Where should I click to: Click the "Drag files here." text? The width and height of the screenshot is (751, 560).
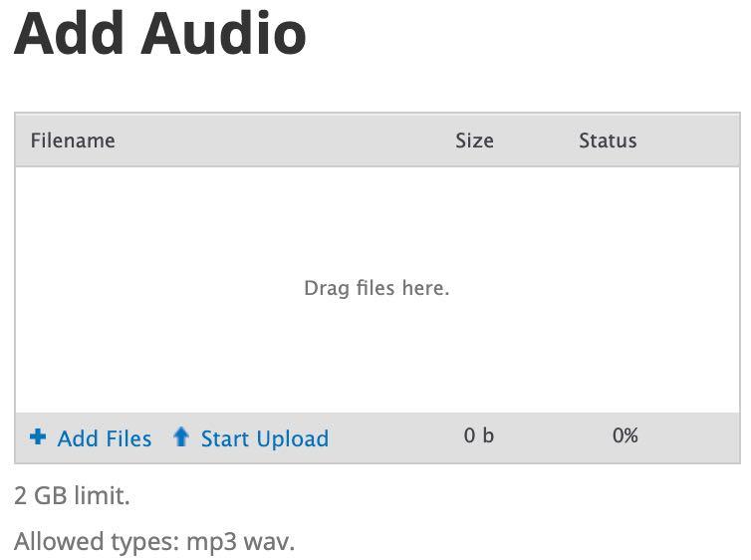[x=376, y=288]
